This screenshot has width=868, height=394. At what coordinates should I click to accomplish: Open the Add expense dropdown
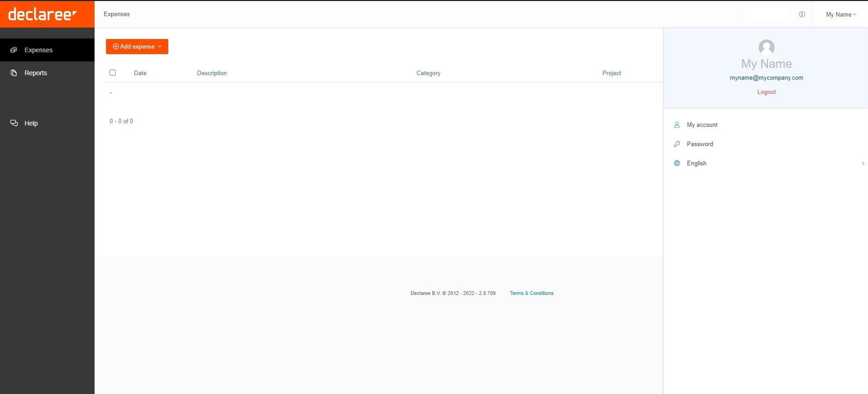pos(137,47)
